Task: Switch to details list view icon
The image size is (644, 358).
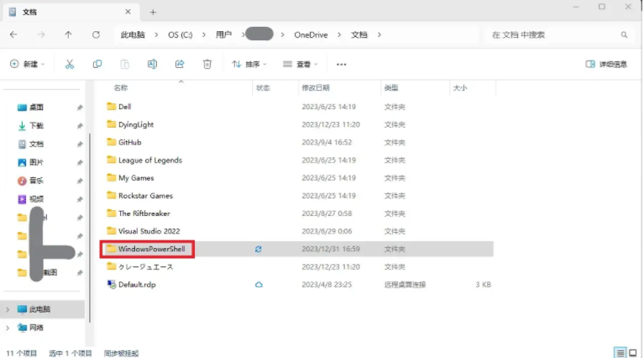Action: [x=620, y=353]
